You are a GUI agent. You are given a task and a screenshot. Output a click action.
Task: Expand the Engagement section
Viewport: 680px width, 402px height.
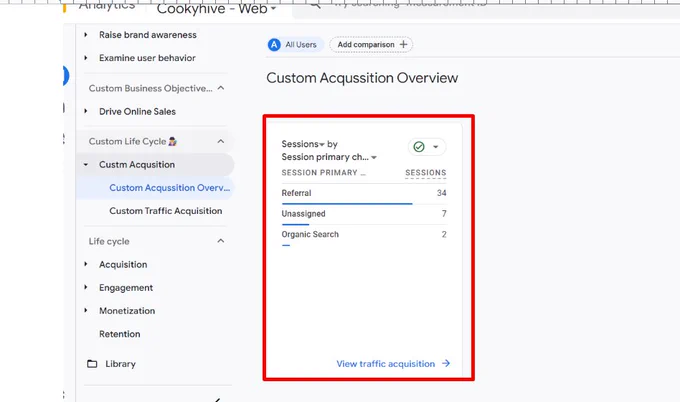(x=86, y=288)
